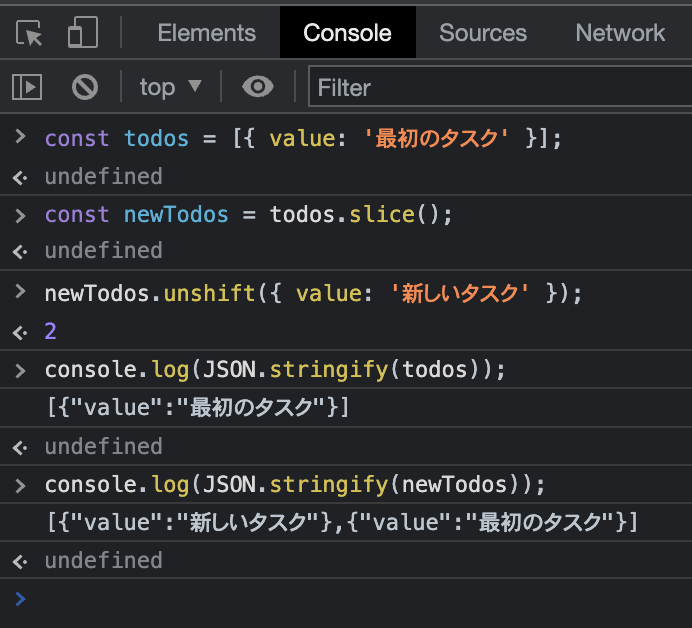Click the chevron before const newTodos
This screenshot has width=692, height=628.
coord(20,216)
